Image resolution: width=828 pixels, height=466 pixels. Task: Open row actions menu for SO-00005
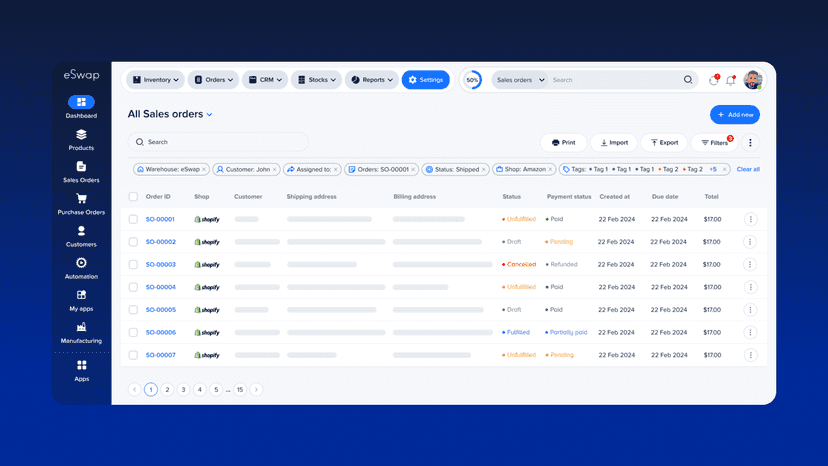click(x=750, y=310)
